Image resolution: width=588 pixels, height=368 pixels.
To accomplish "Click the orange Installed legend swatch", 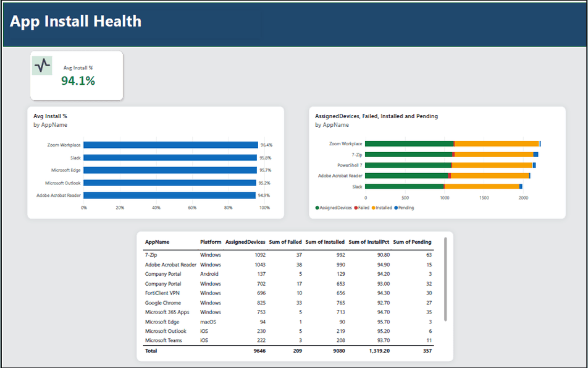I will point(374,208).
